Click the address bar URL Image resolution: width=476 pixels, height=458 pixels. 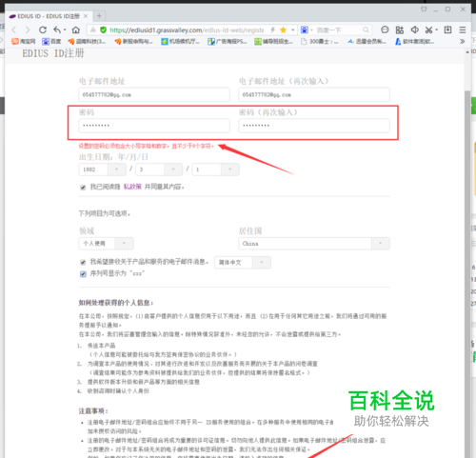tap(187, 30)
